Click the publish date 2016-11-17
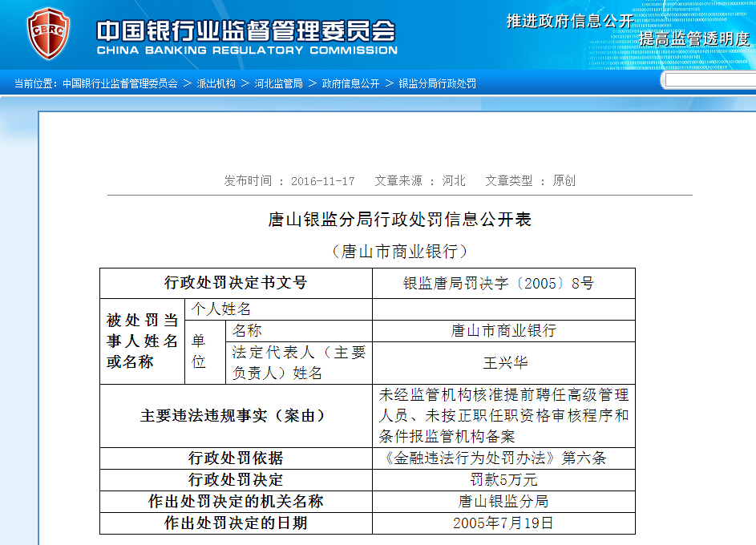This screenshot has height=545, width=756. 322,181
